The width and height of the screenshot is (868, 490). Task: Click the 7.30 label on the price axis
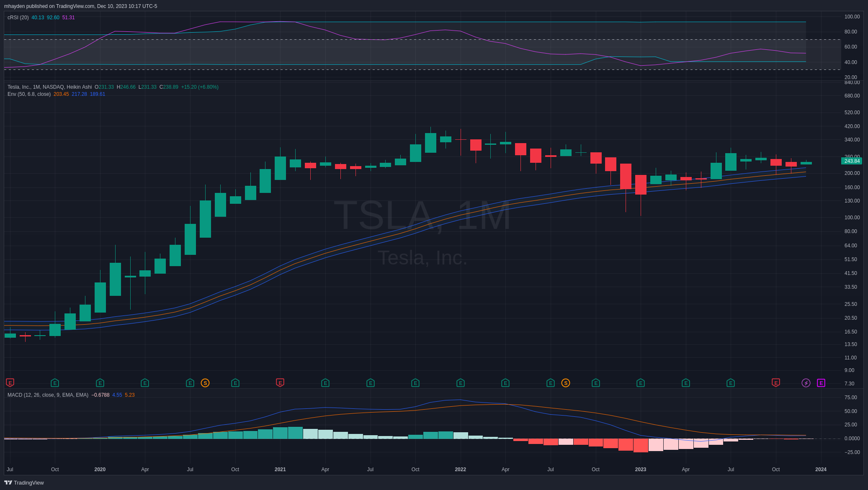click(x=850, y=384)
